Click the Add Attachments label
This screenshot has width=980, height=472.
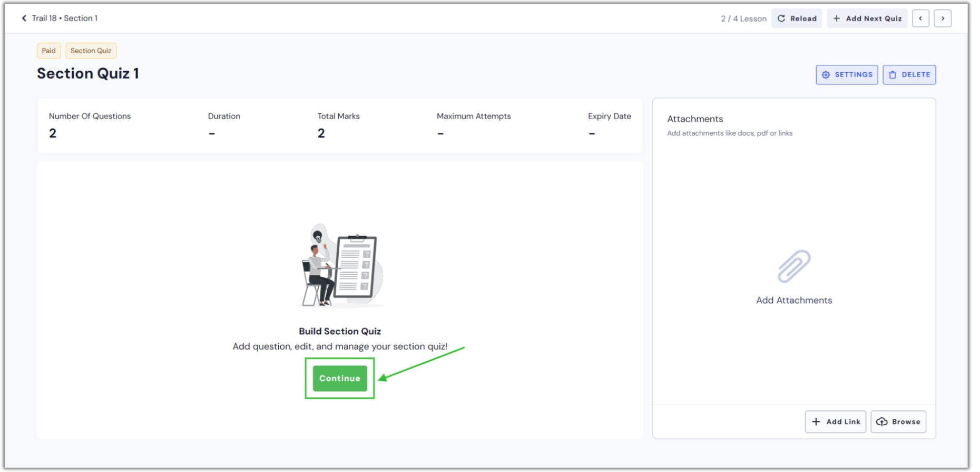coord(793,301)
